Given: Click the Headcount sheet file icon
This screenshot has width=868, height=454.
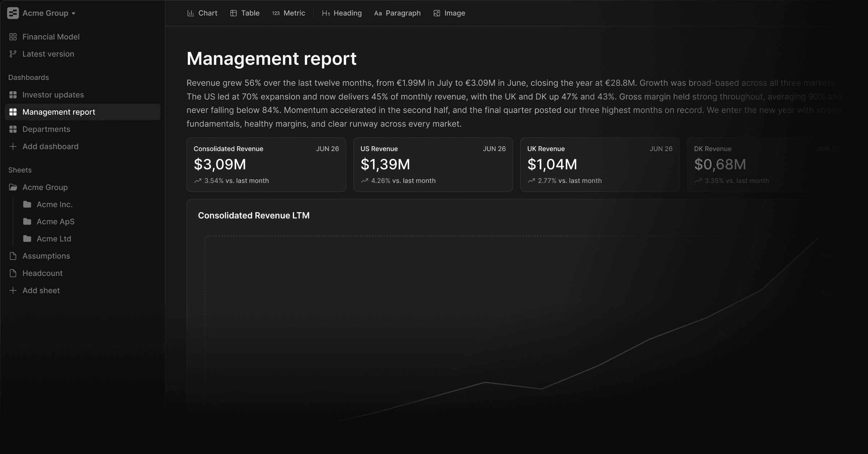Looking at the screenshot, I should click(13, 273).
